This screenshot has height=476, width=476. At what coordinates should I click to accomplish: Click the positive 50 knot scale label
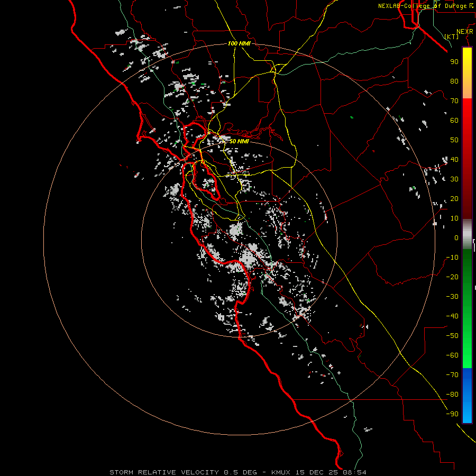pos(454,140)
